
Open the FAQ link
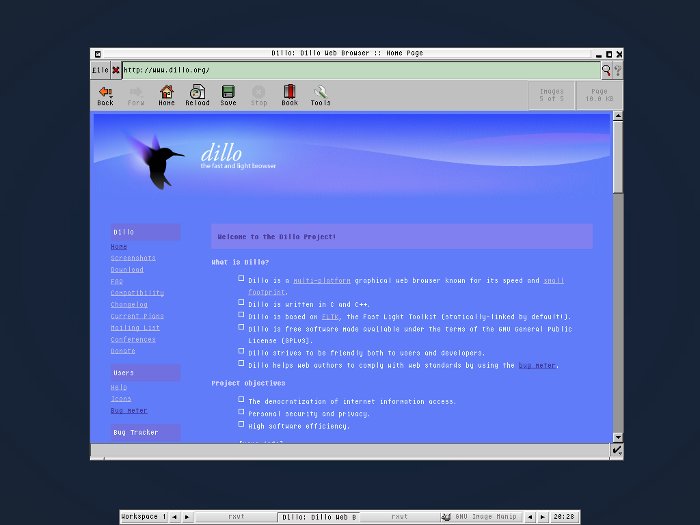[117, 281]
